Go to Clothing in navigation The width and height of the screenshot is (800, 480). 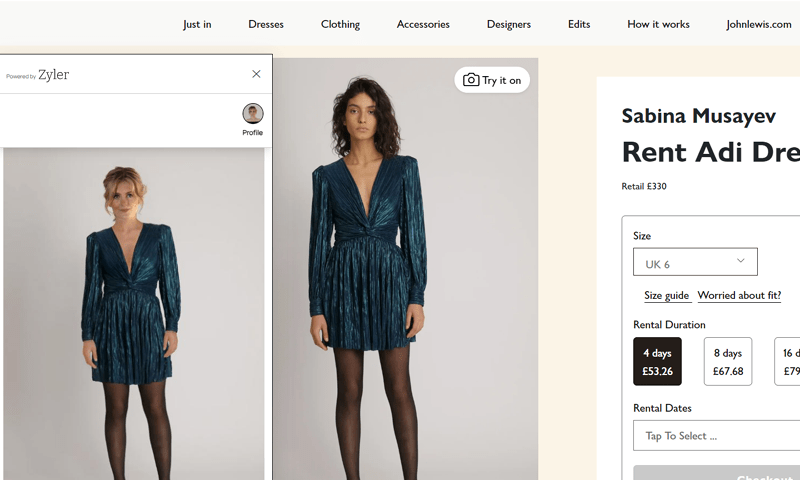[x=340, y=24]
